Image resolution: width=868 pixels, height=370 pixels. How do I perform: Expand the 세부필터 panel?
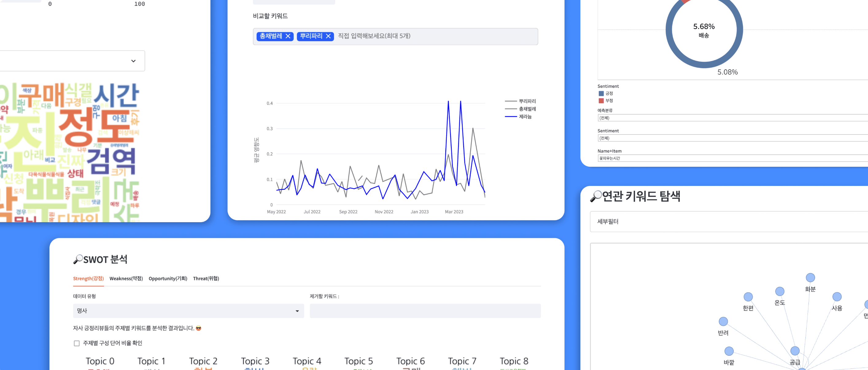pyautogui.click(x=729, y=222)
